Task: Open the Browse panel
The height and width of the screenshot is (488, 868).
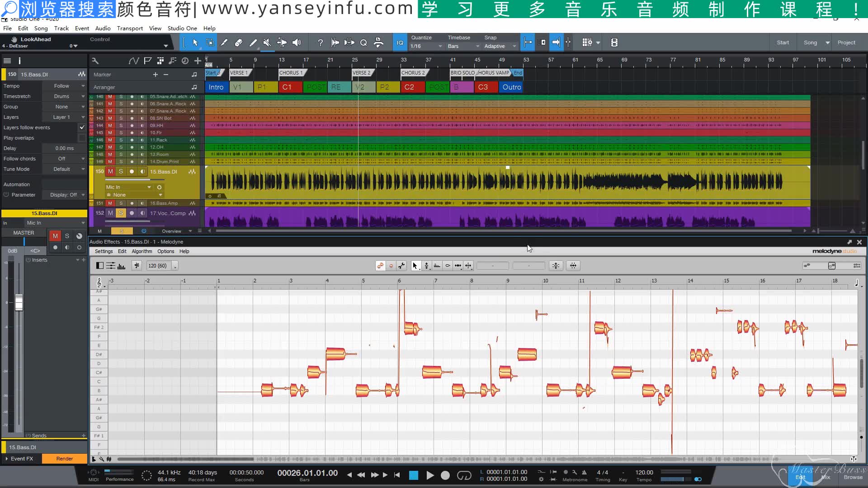Action: [853, 477]
